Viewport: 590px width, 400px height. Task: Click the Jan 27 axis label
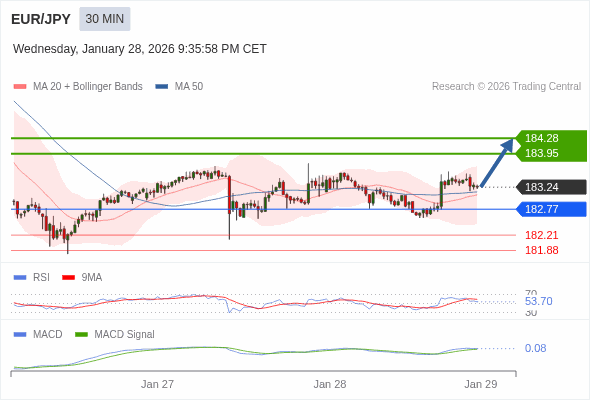click(x=157, y=384)
